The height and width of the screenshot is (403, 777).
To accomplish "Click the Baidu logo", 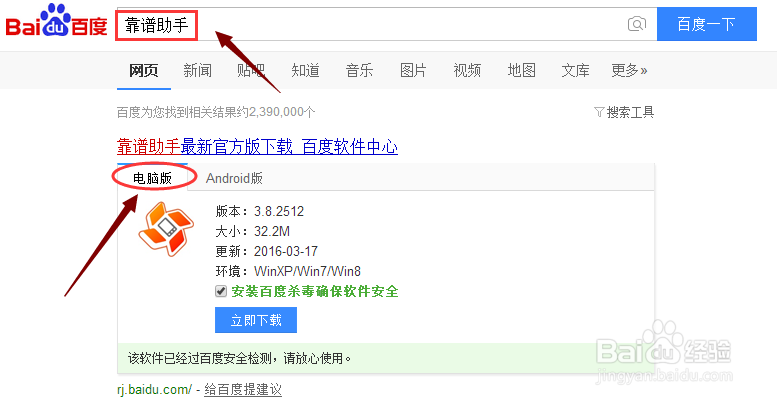I will click(x=56, y=21).
